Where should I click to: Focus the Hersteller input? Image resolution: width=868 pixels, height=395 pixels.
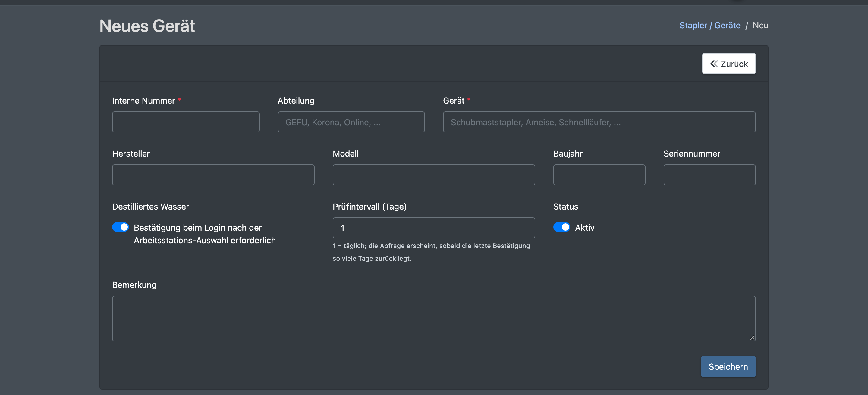click(x=213, y=175)
